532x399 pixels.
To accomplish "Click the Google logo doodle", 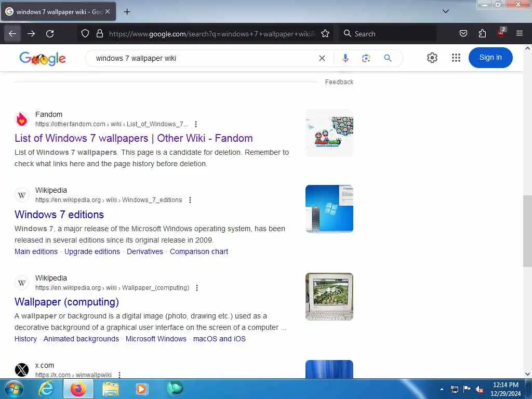I will pyautogui.click(x=43, y=58).
